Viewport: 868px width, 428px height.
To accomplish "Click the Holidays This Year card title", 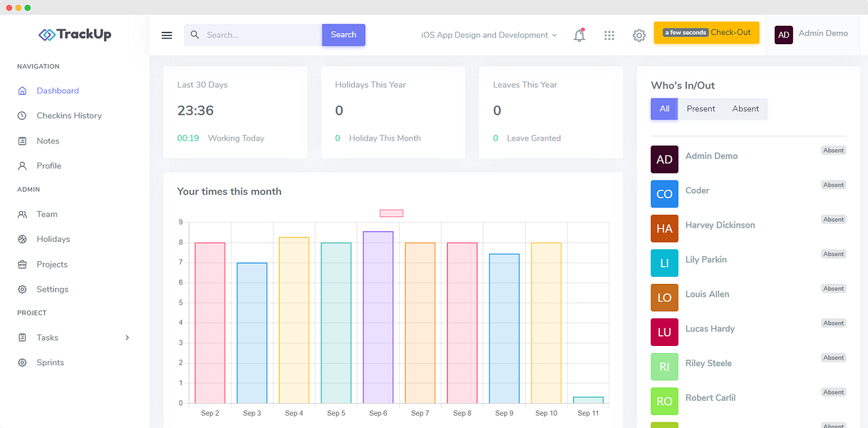I will [x=371, y=84].
